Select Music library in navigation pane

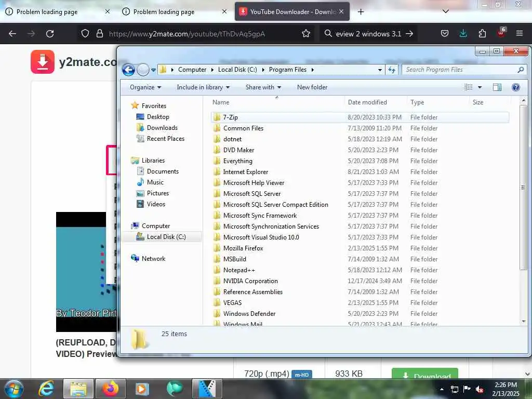[x=155, y=182]
